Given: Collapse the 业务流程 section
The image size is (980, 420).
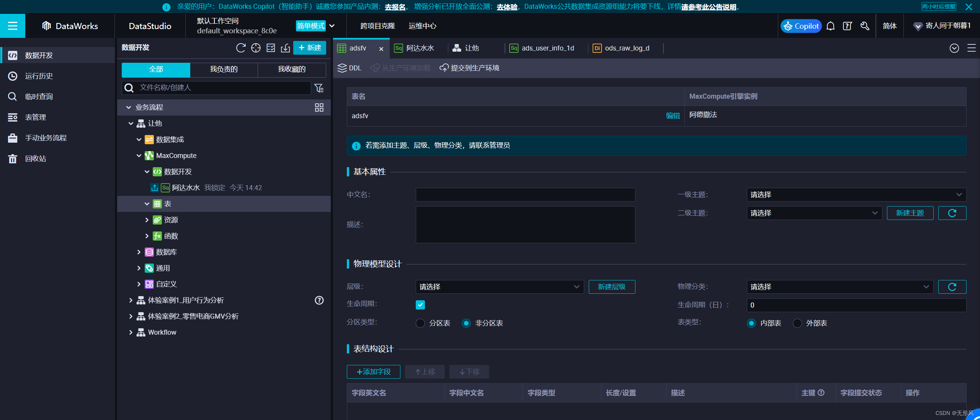Looking at the screenshot, I should tap(129, 107).
